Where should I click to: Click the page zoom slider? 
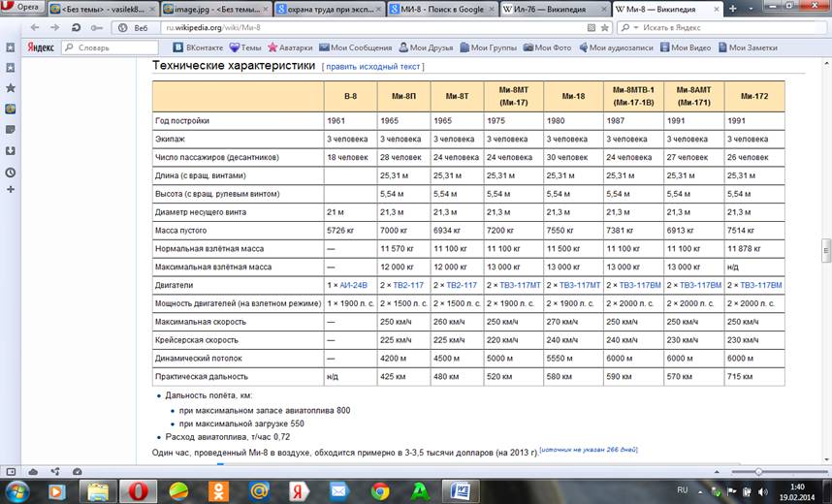point(758,471)
